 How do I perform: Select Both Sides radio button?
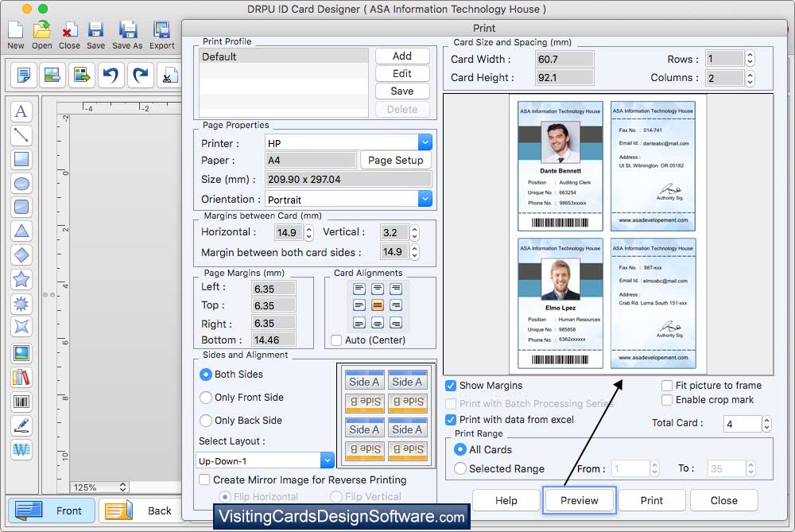(x=205, y=375)
